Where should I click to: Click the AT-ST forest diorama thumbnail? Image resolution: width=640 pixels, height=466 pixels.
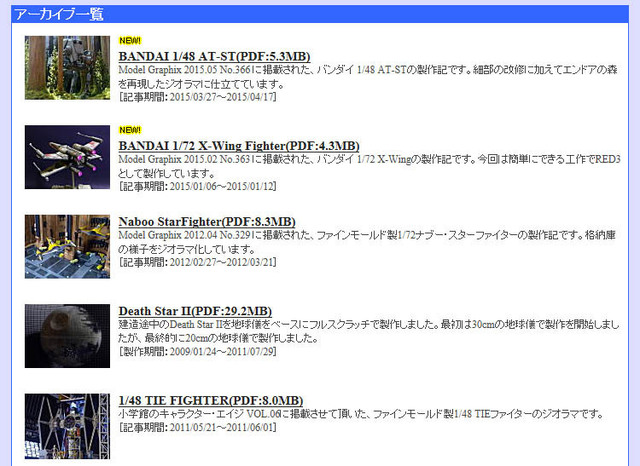[67, 68]
